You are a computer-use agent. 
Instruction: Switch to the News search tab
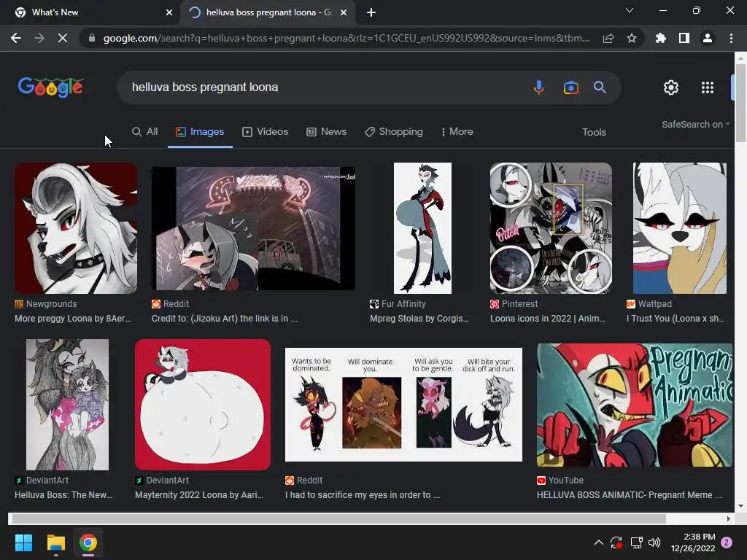(326, 132)
